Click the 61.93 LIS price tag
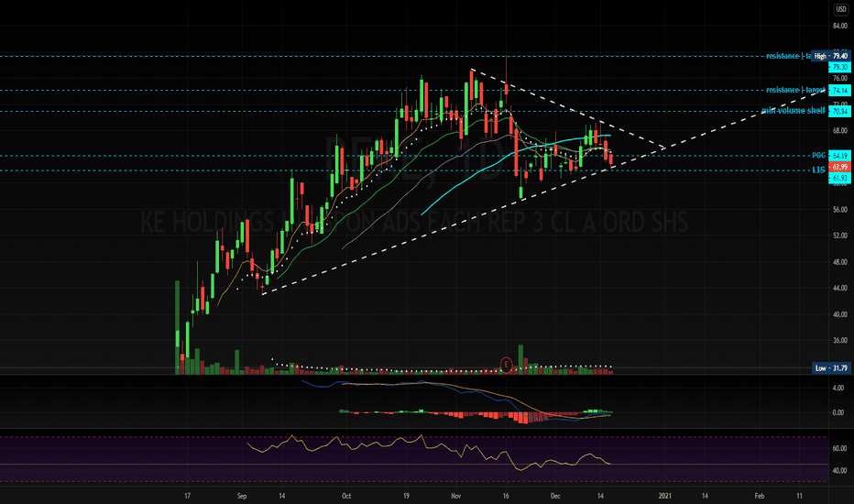This screenshot has width=854, height=504. click(839, 178)
